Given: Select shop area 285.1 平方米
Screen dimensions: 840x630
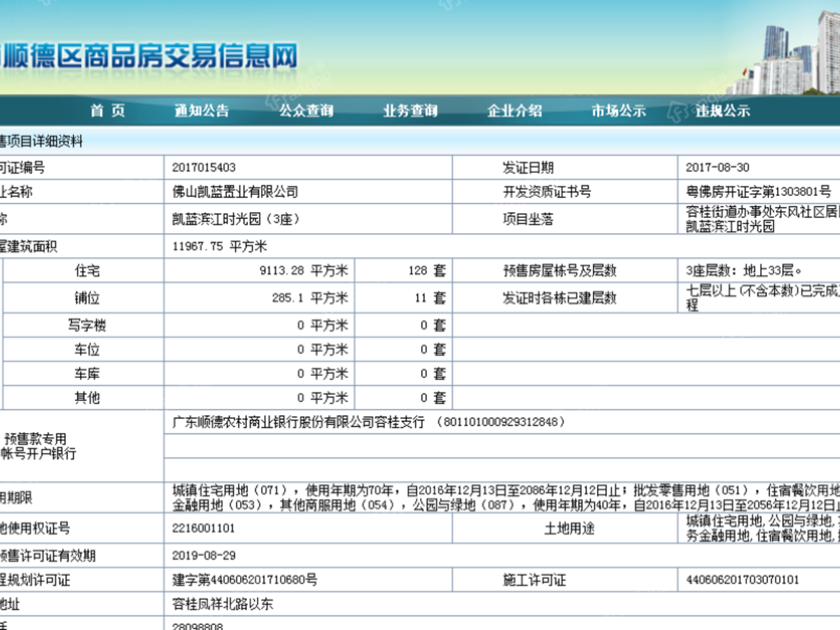Looking at the screenshot, I should coord(309,298).
